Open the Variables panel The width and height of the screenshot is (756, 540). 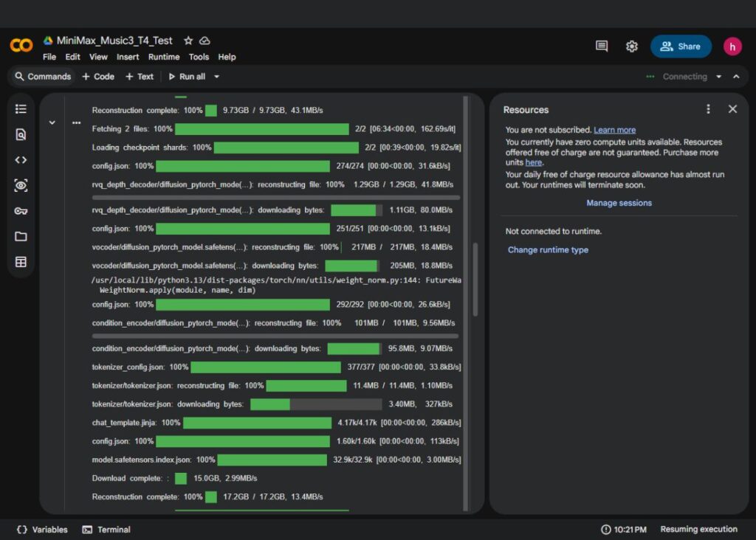(42, 530)
